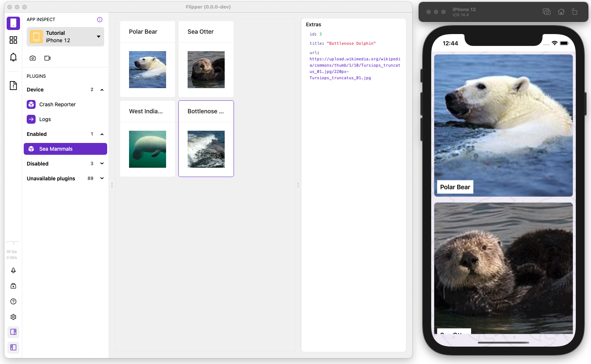
Task: Open settings with the gear icon
Action: click(13, 317)
